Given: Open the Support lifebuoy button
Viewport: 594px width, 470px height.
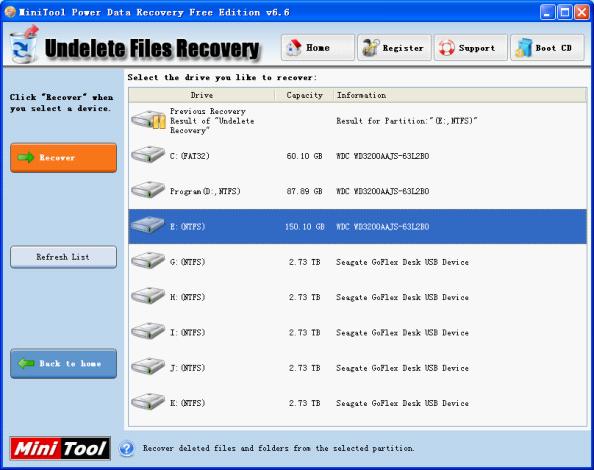Looking at the screenshot, I should 471,48.
